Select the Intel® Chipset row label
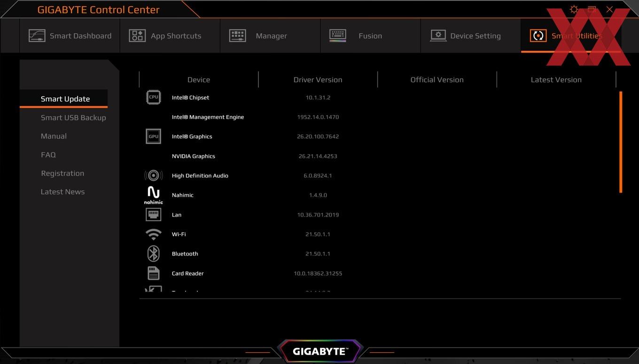Screen dimensions: 639x364 (190, 97)
